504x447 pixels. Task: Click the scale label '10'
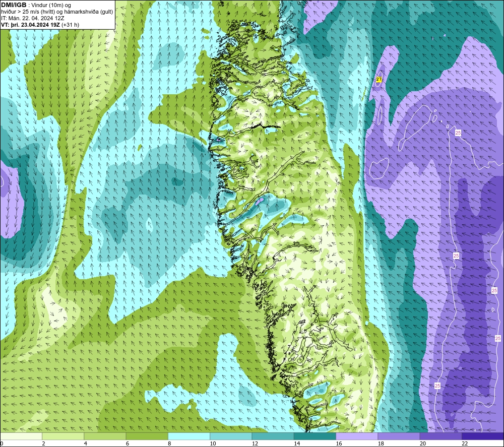tap(213, 444)
